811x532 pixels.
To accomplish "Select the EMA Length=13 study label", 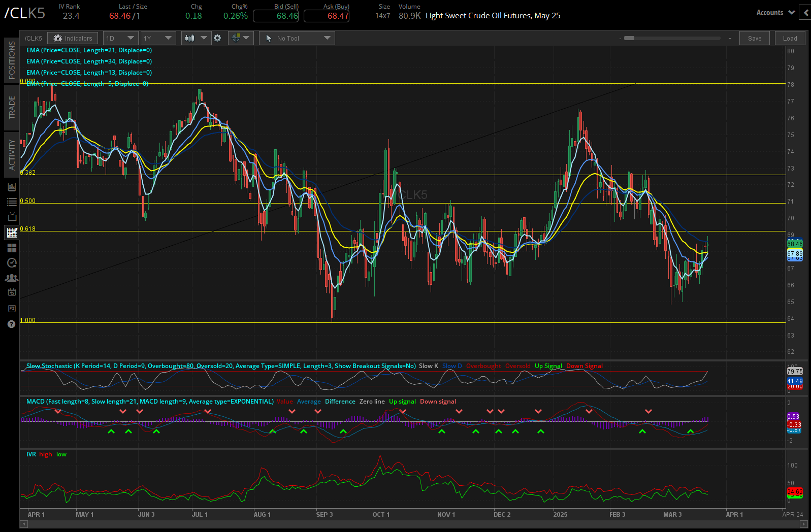I will pos(89,73).
